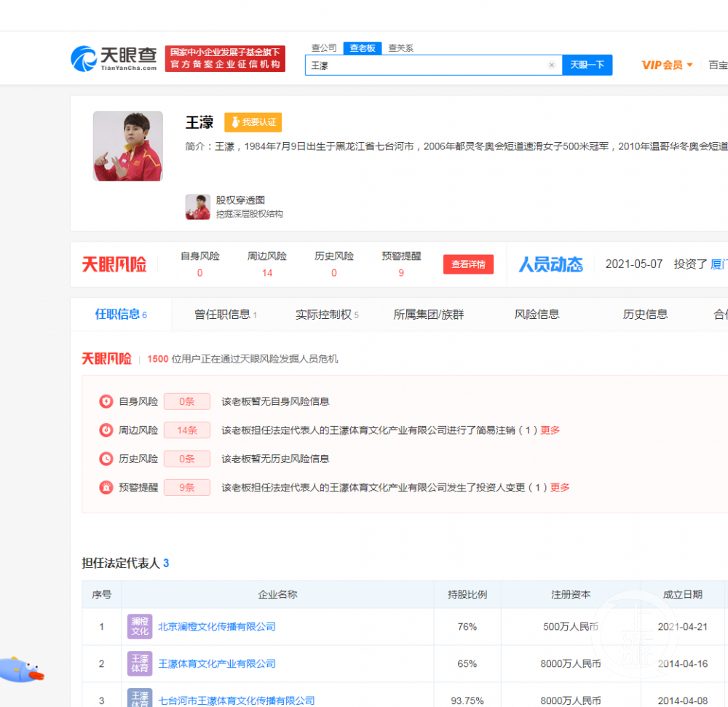Click the red 查看详情 button

468,264
